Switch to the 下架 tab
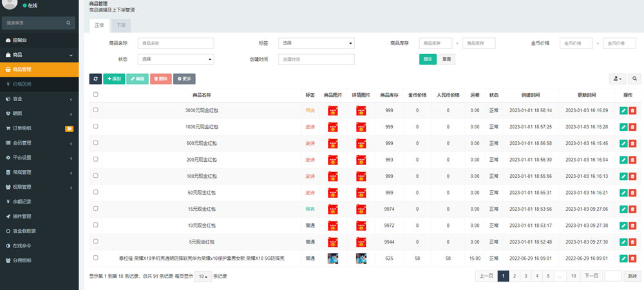Image resolution: width=644 pixels, height=290 pixels. click(x=121, y=25)
